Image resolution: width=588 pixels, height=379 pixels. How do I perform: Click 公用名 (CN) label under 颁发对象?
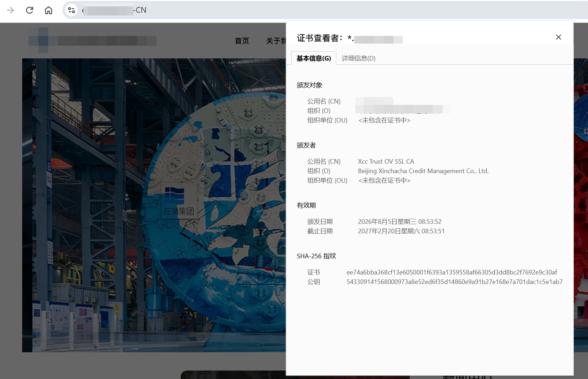324,101
